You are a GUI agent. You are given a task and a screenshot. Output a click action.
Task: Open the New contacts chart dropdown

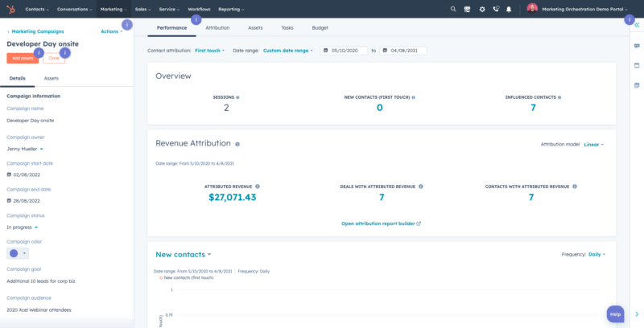tap(184, 255)
